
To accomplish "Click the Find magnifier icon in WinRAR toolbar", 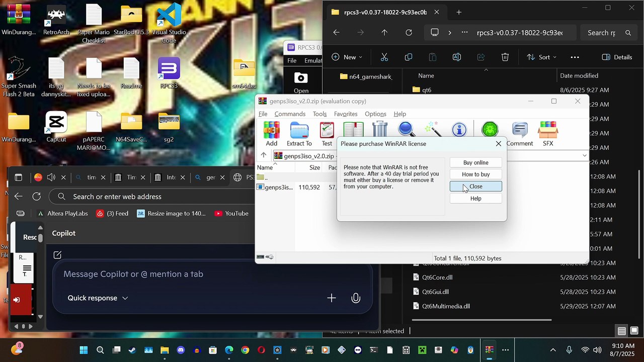I will pyautogui.click(x=406, y=129).
